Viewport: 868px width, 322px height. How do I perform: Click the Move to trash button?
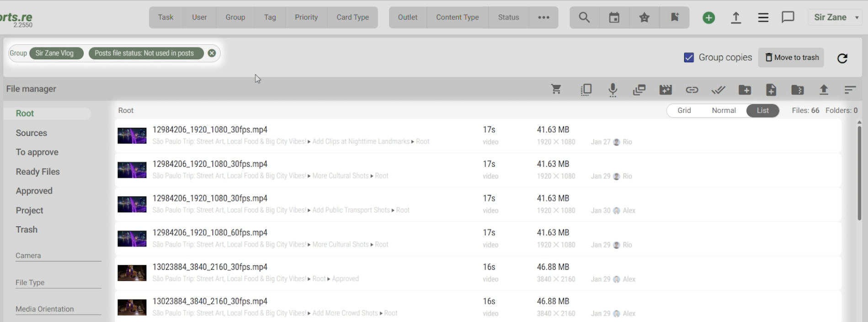point(791,58)
